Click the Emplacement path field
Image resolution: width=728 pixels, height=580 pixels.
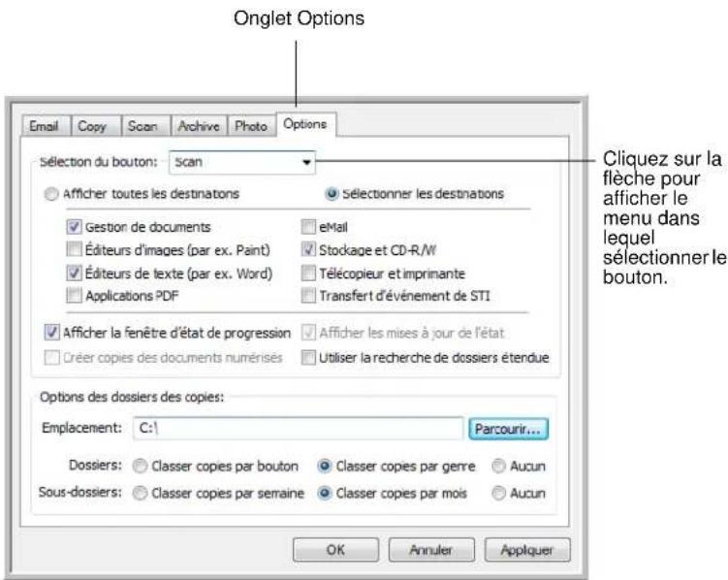point(298,428)
